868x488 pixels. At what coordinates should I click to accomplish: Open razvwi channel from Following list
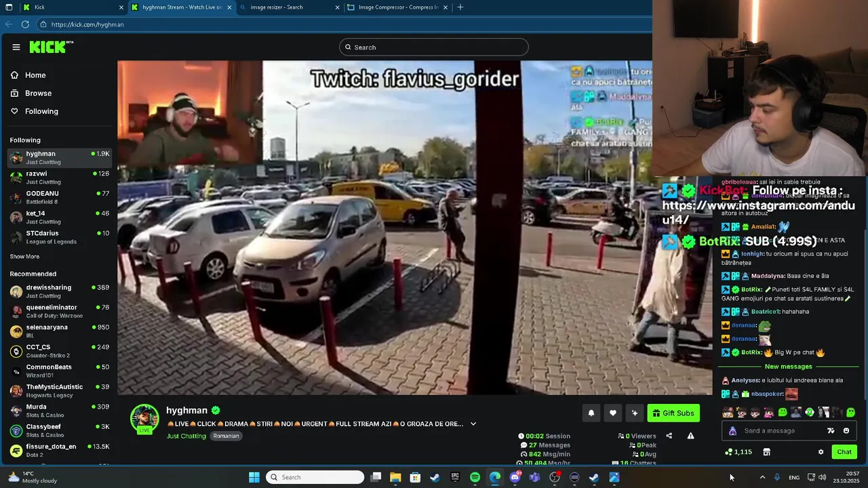pos(60,178)
